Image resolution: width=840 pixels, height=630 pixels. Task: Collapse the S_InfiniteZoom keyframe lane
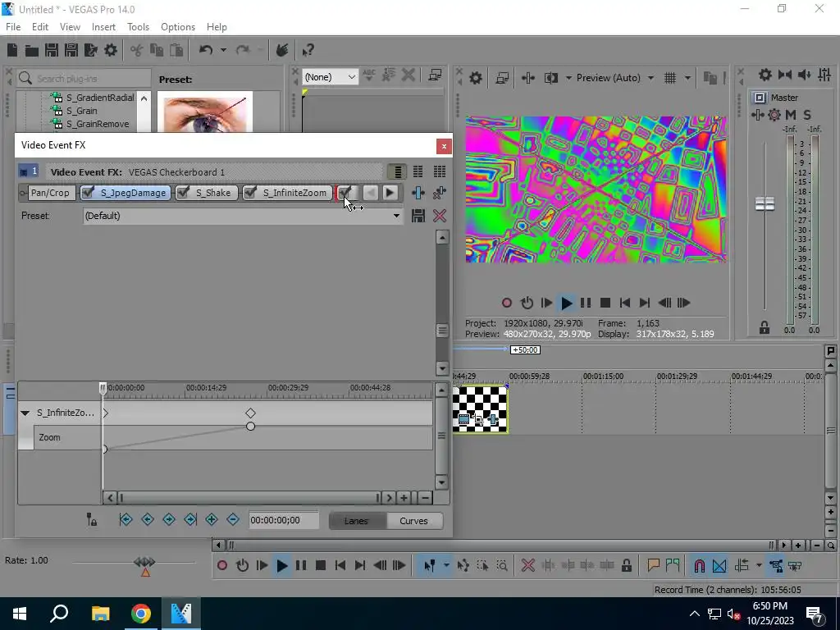[x=25, y=413]
